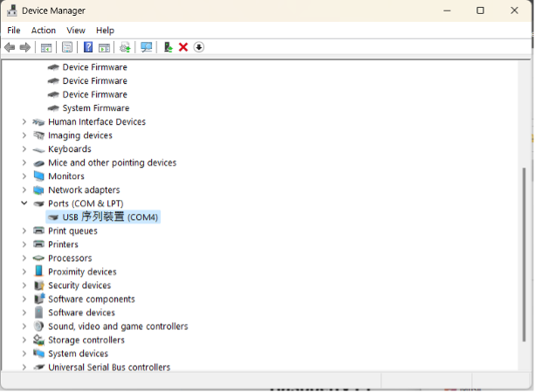Collapse the Ports (COM & LPT) category
Image resolution: width=535 pixels, height=392 pixels.
coord(24,203)
